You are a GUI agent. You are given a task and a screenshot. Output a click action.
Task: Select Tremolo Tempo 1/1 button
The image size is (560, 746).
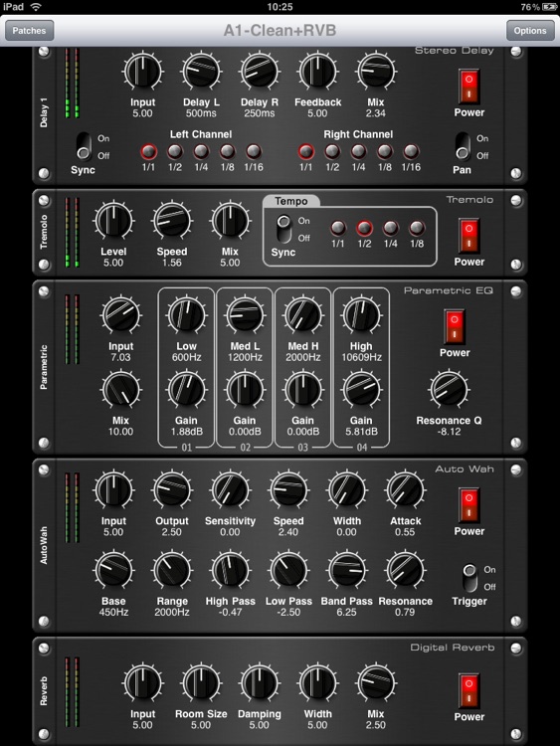click(x=338, y=229)
